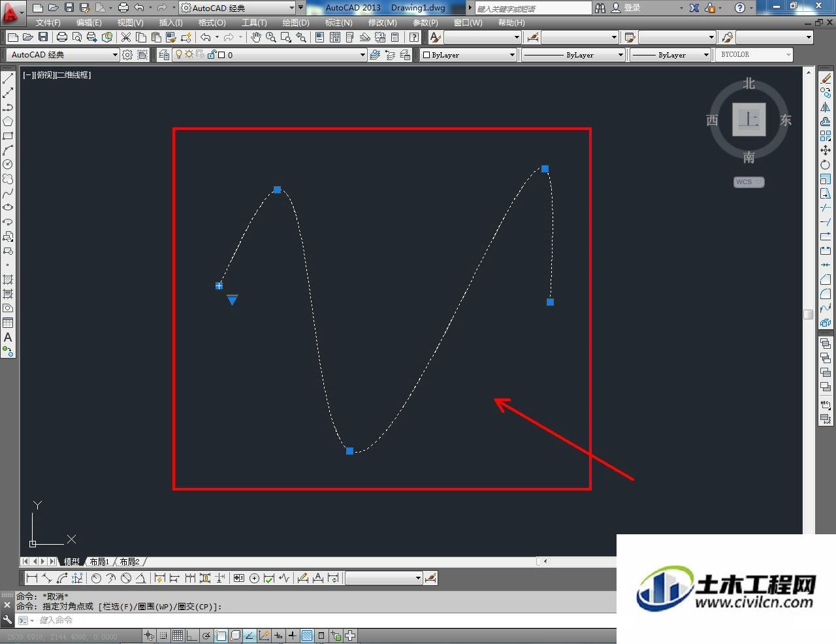Image resolution: width=836 pixels, height=644 pixels.
Task: Open the 文件(F) menu
Action: pyautogui.click(x=48, y=22)
